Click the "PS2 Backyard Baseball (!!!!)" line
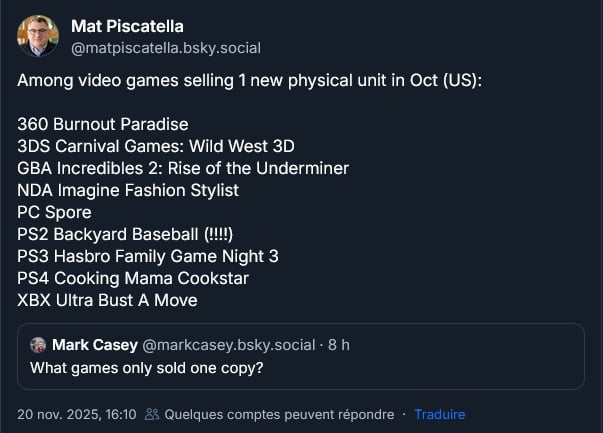This screenshot has height=433, width=603. (125, 234)
